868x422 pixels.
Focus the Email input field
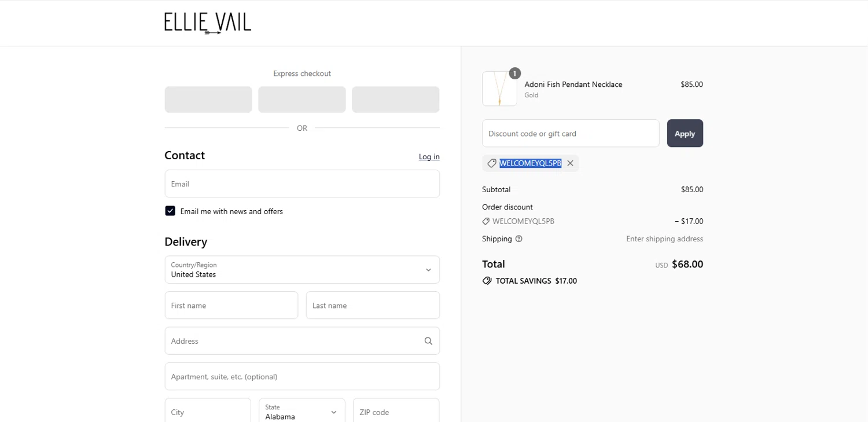pos(302,184)
